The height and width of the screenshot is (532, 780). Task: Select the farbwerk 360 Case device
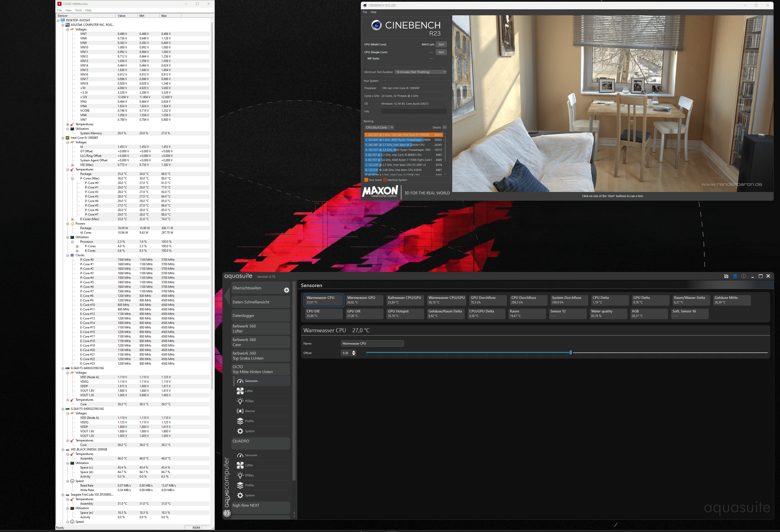tap(261, 342)
